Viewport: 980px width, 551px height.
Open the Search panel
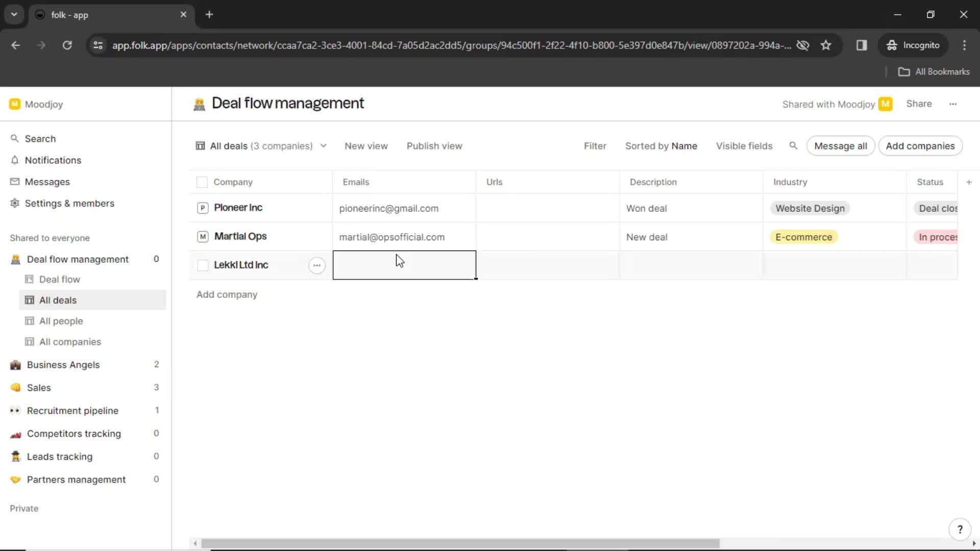40,138
